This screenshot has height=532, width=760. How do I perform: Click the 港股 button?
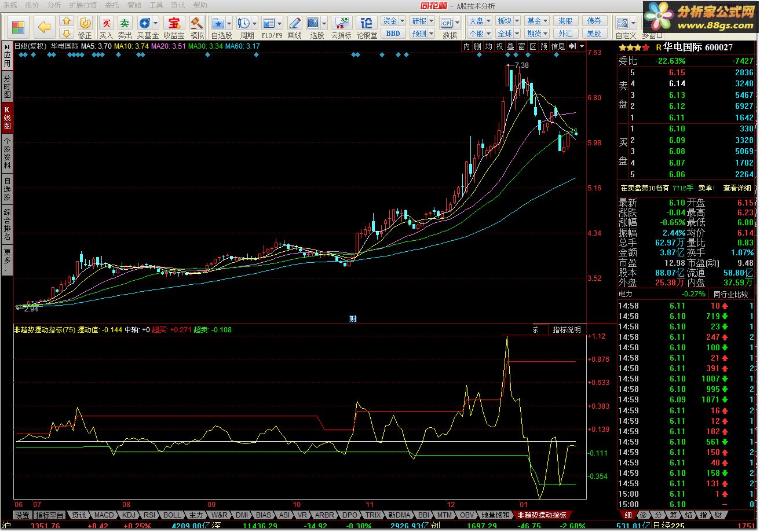565,21
